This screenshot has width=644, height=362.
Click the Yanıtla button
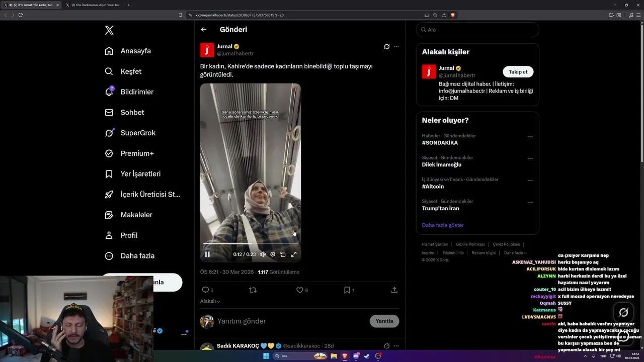point(384,321)
